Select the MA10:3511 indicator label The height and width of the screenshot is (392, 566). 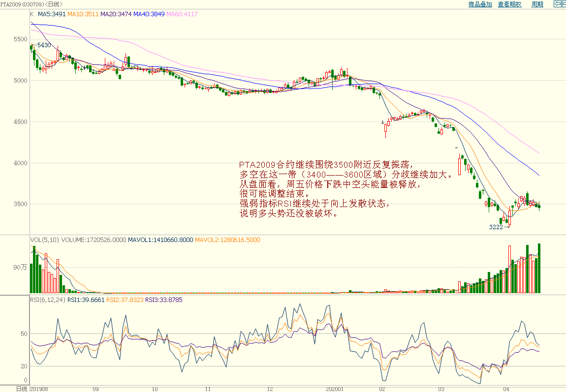coord(83,14)
